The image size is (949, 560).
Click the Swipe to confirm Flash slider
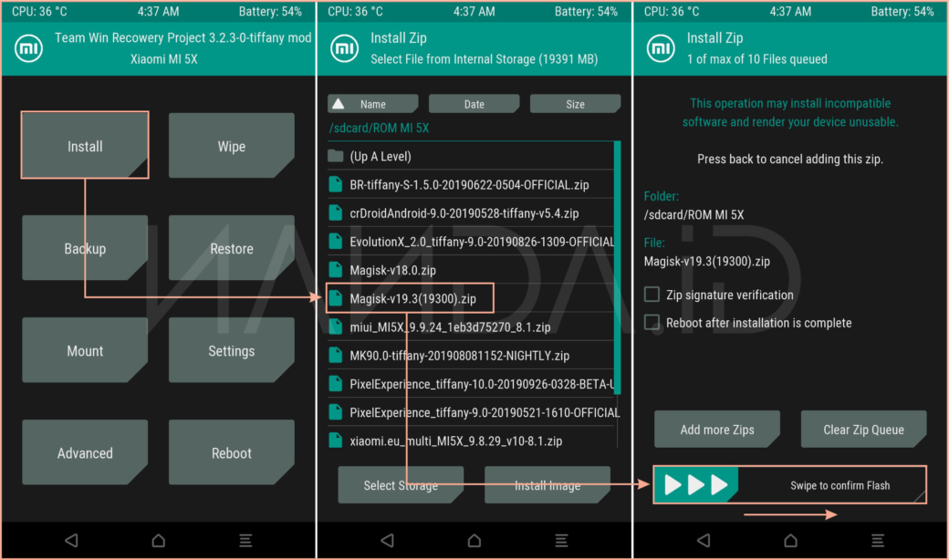tap(789, 485)
